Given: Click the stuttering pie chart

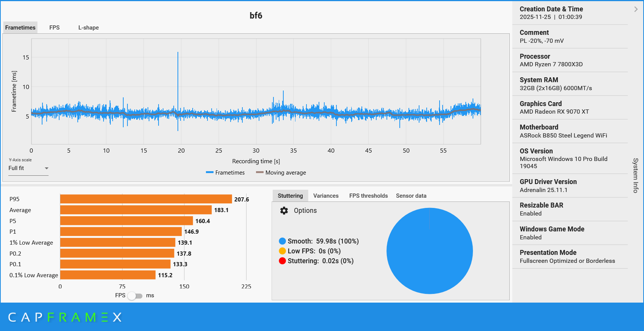Looking at the screenshot, I should point(430,251).
